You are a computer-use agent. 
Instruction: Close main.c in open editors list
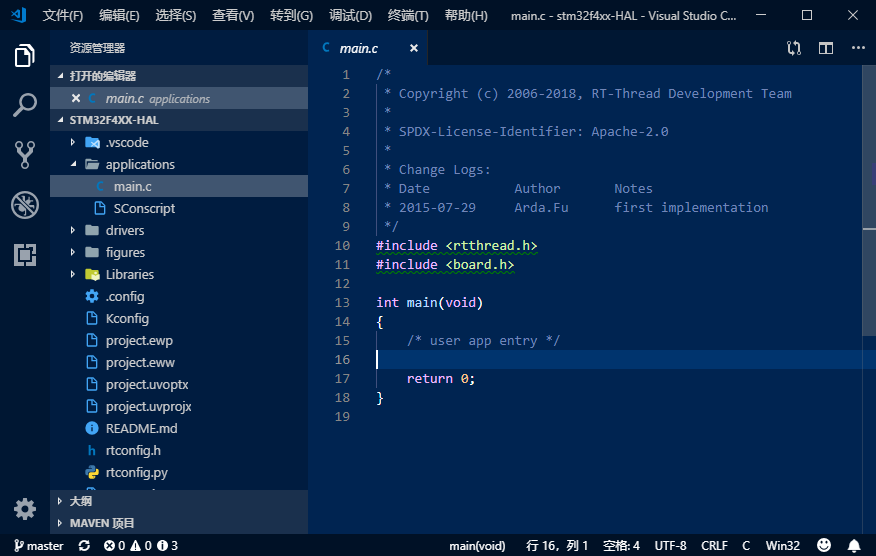[76, 98]
